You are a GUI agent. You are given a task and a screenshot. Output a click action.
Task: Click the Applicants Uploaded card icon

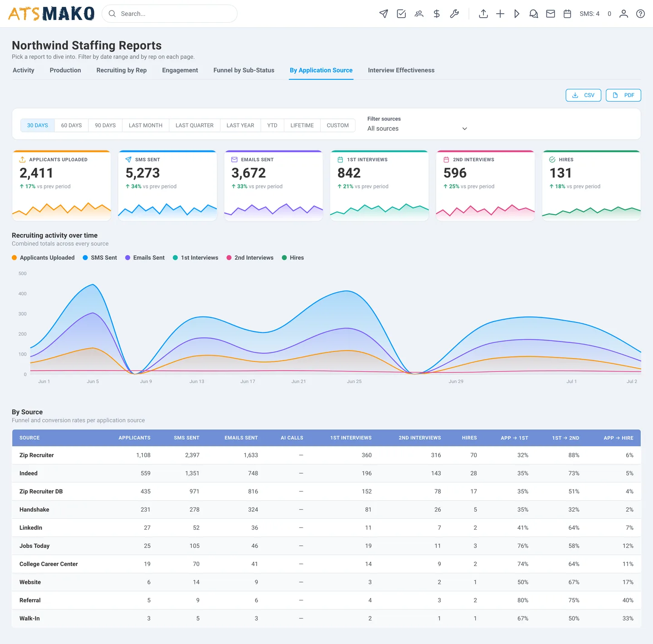tap(22, 160)
